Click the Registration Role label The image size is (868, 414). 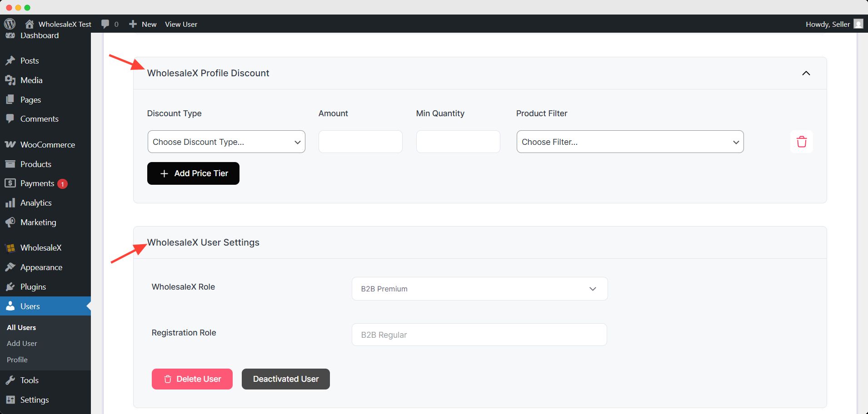[184, 333]
